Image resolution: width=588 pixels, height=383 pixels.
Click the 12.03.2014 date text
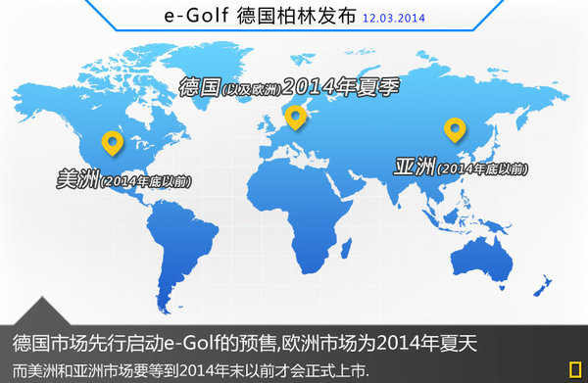pos(394,18)
